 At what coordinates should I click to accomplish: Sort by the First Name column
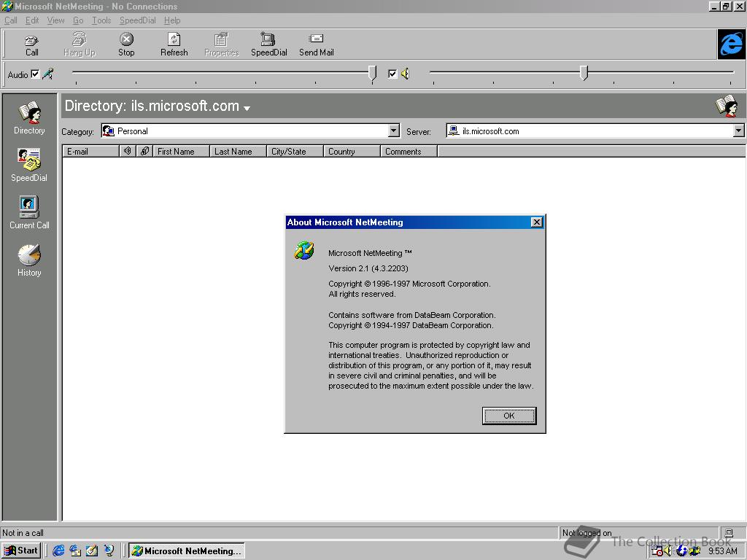[181, 152]
